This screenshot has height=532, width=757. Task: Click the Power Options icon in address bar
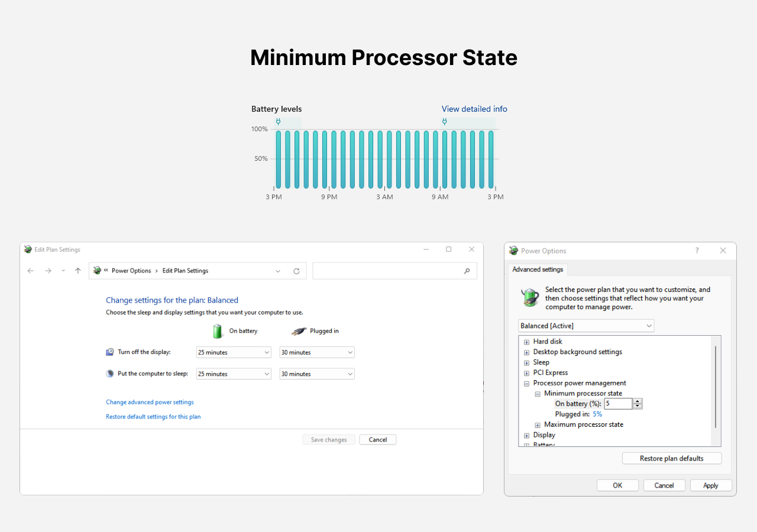tap(98, 271)
